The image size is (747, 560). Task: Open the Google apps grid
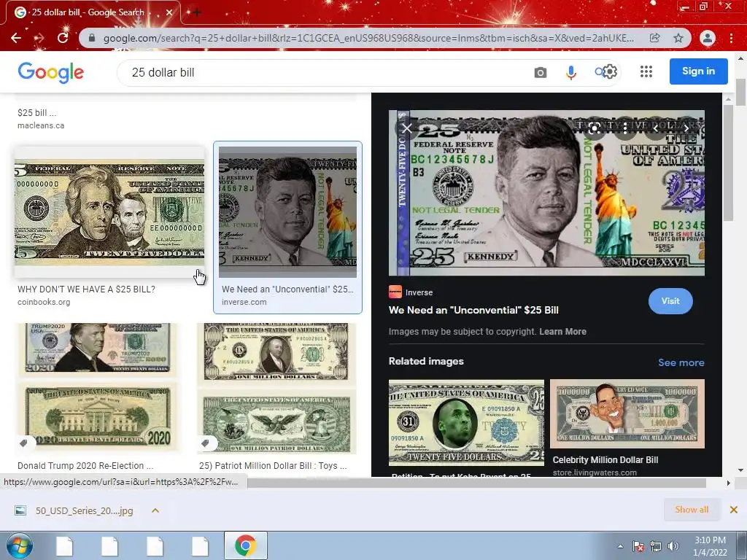646,71
